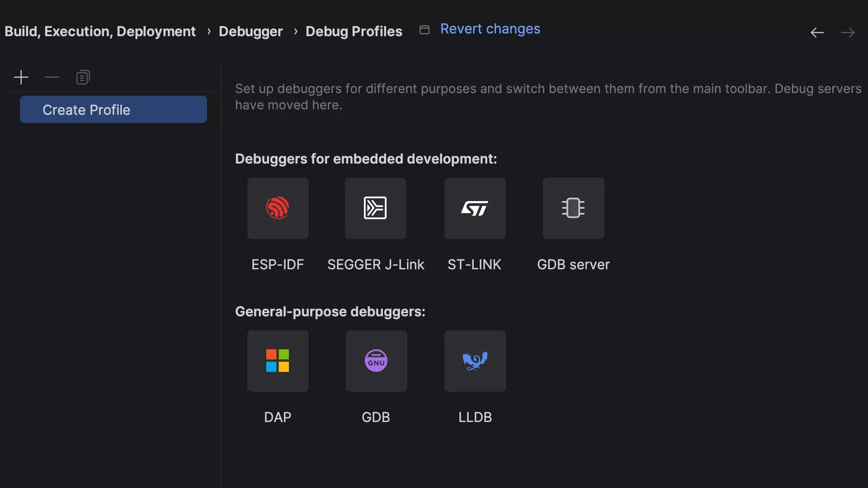The height and width of the screenshot is (488, 868).
Task: Open Build, Execution, Deployment breadcrumb
Action: tap(100, 31)
